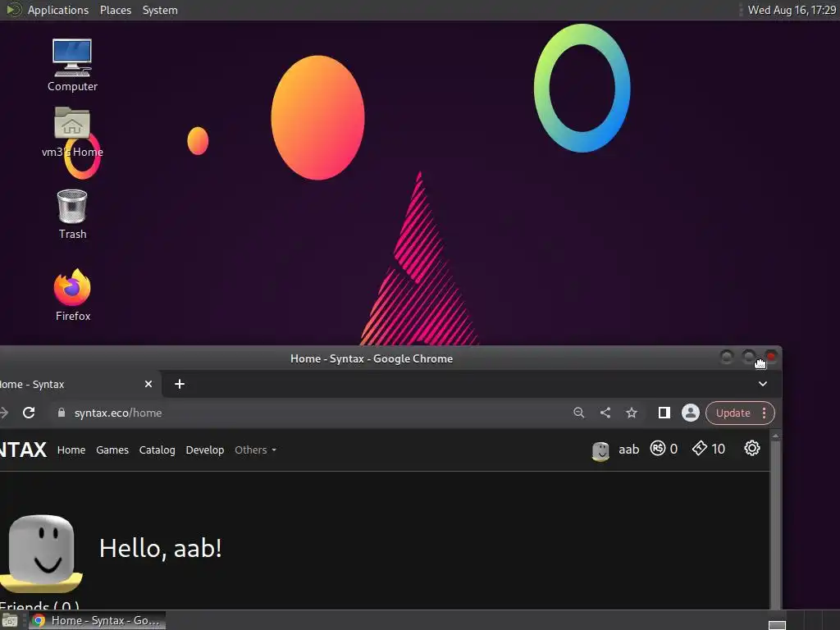The height and width of the screenshot is (630, 840).
Task: Click the tickets balance icon
Action: pos(700,448)
